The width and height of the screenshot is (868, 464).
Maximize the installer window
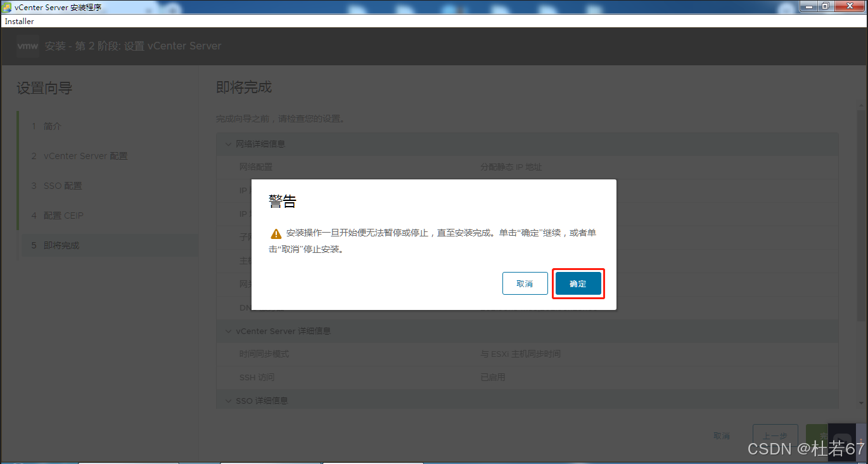[825, 6]
